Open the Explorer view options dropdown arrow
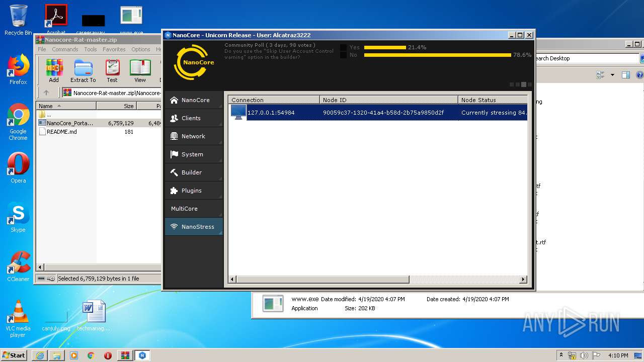644x362 pixels. pos(612,75)
